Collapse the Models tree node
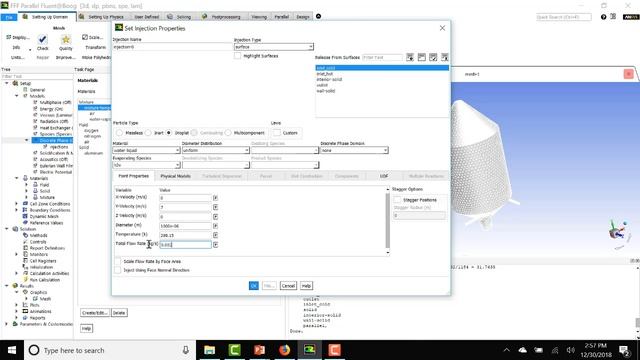640x360 pixels. (x=17, y=96)
